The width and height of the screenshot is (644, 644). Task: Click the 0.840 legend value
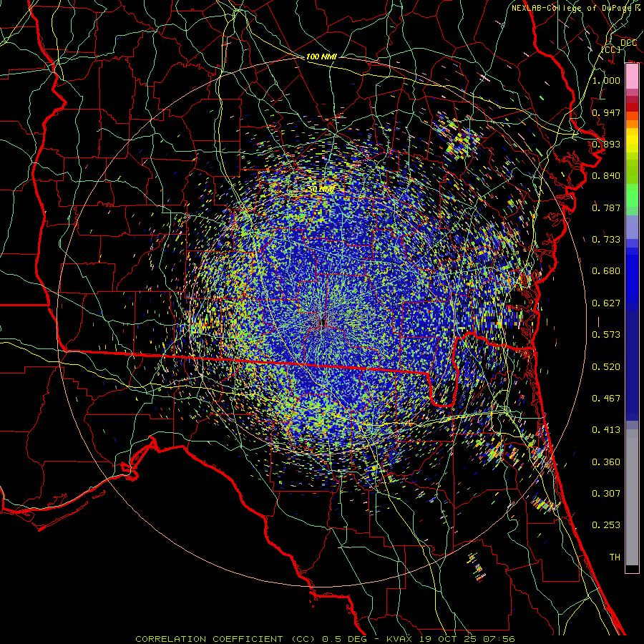pos(606,176)
